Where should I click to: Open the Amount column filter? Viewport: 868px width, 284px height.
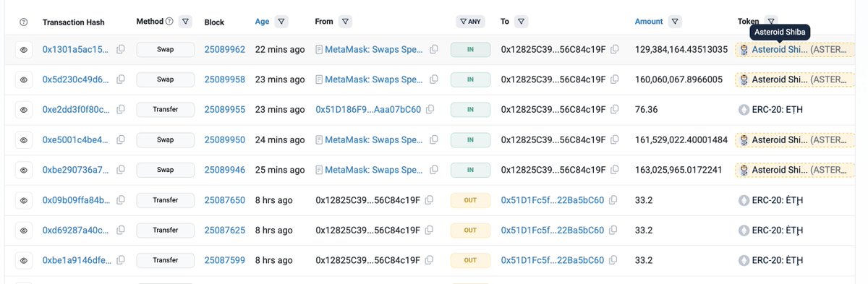pos(675,22)
